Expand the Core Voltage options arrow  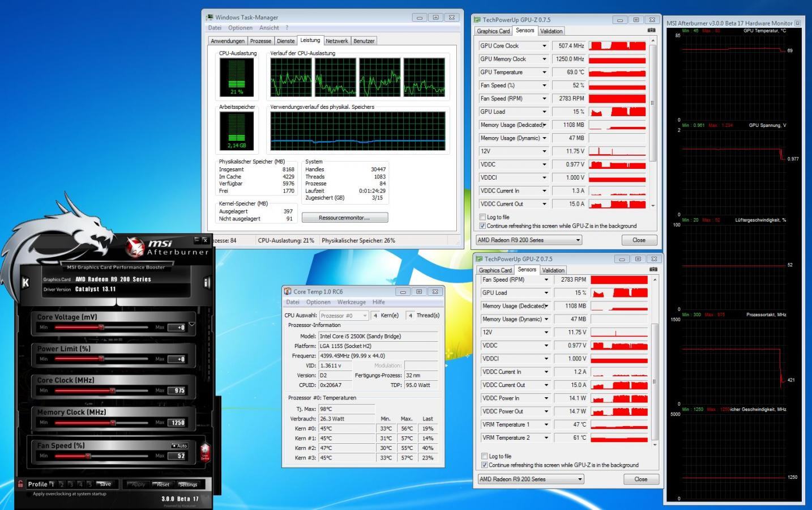tap(191, 325)
